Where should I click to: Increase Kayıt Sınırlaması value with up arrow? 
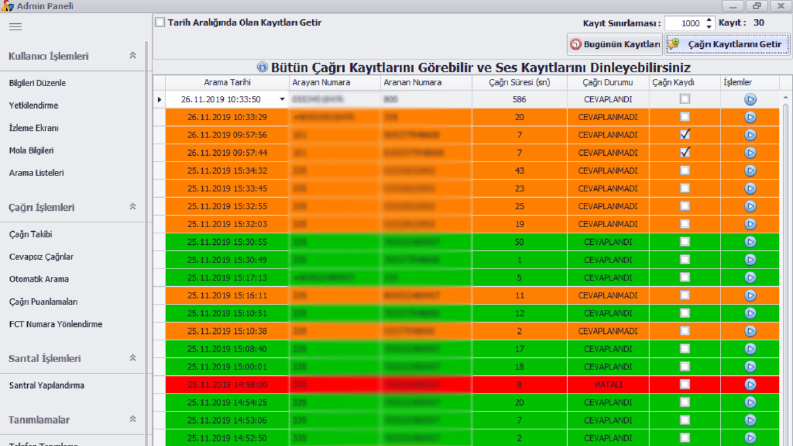(x=709, y=20)
